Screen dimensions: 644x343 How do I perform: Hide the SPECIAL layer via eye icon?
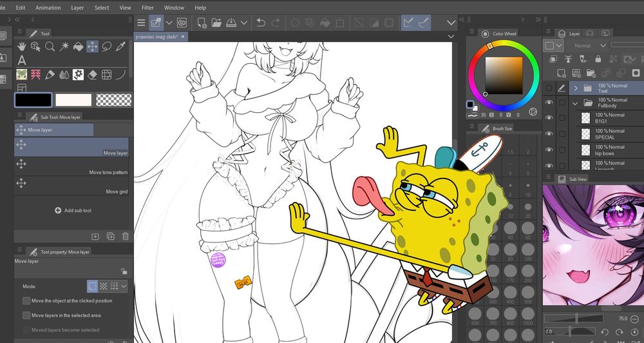click(549, 134)
